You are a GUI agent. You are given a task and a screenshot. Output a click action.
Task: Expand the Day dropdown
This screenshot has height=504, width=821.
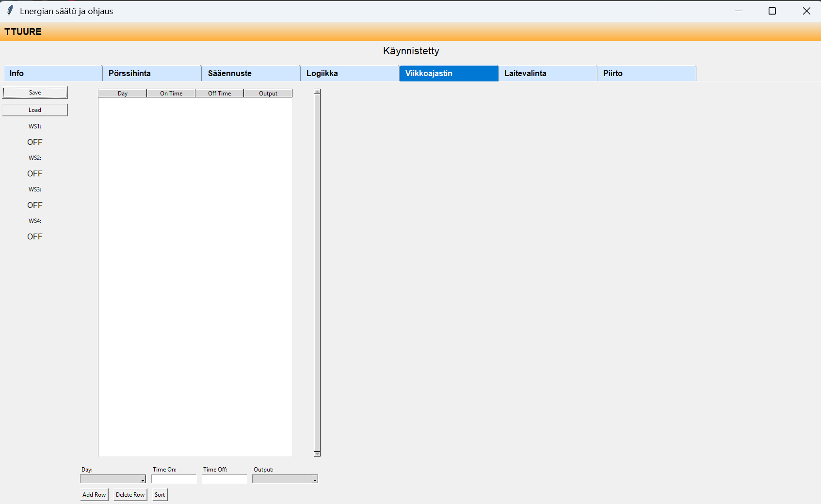(143, 479)
